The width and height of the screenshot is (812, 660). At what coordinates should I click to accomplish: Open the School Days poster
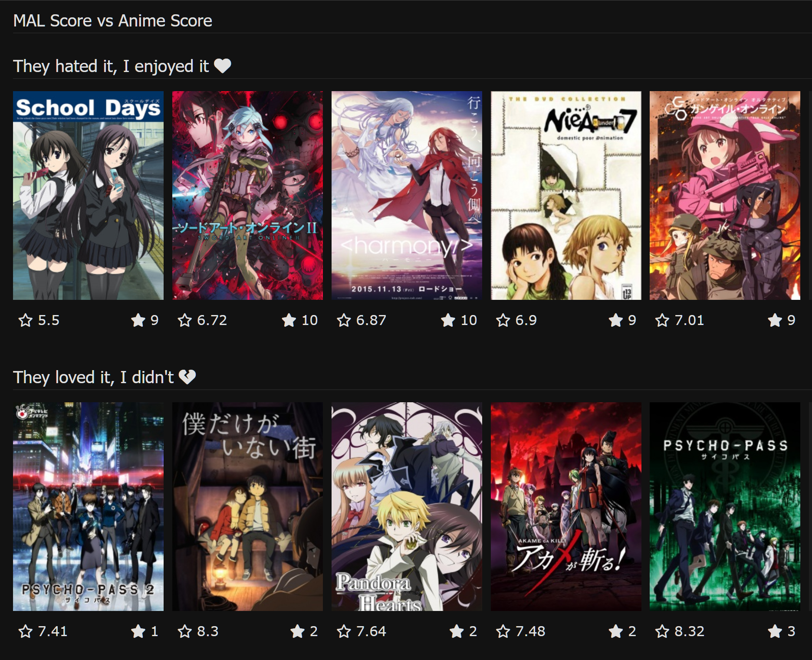tap(88, 195)
